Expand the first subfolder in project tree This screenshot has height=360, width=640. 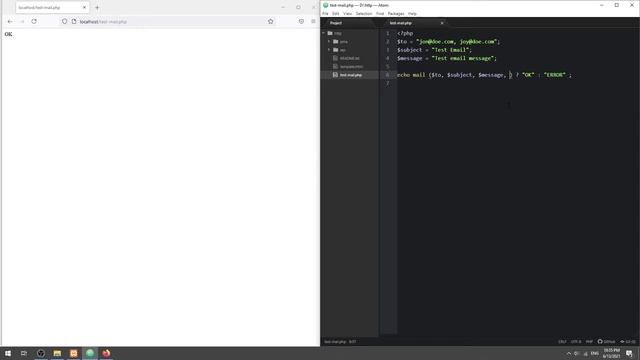[329, 42]
